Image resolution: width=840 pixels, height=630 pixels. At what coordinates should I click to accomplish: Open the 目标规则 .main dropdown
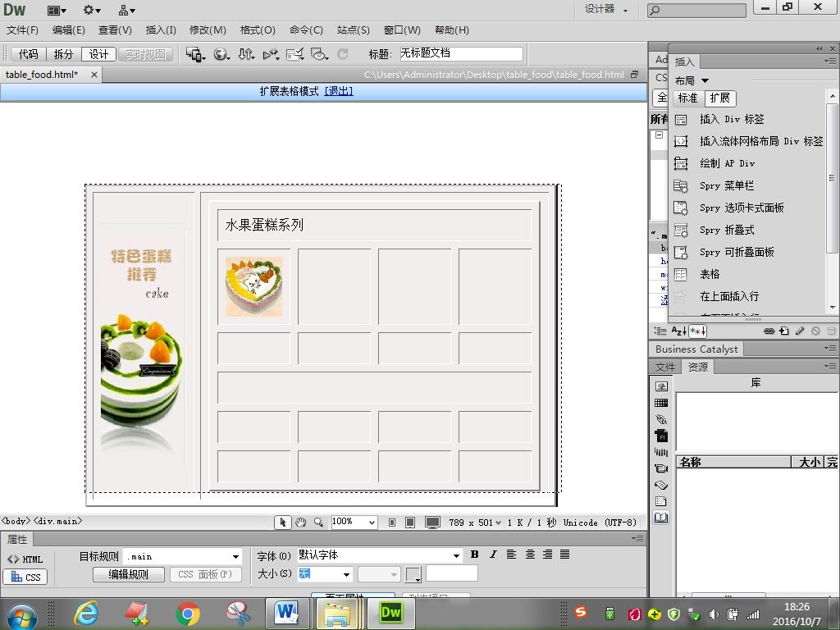coord(235,557)
